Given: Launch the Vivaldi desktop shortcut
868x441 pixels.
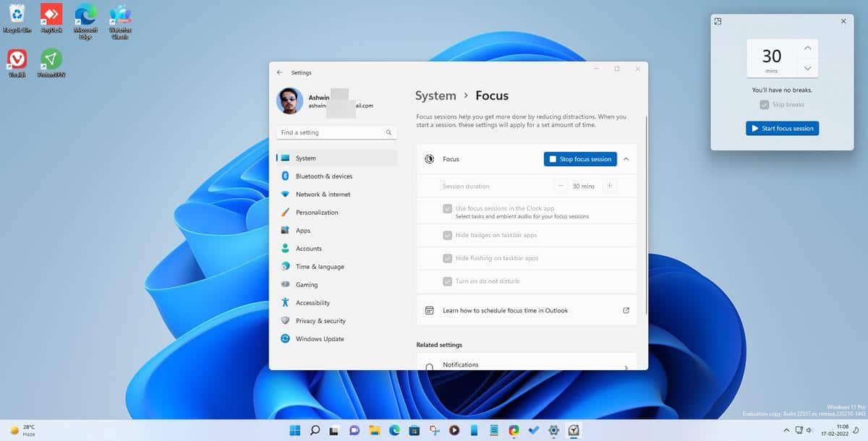Looking at the screenshot, I should (17, 63).
